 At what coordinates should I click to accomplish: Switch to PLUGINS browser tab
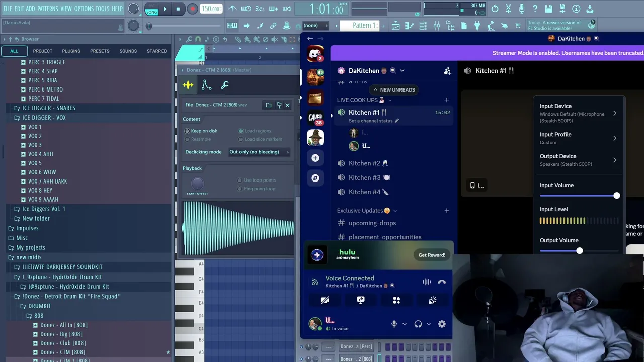click(x=71, y=51)
